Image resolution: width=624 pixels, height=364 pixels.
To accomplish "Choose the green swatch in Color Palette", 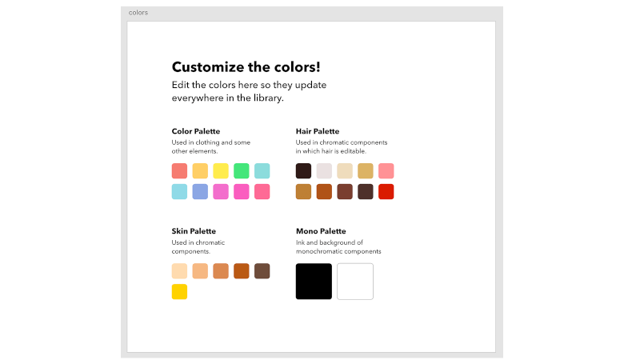I will [242, 170].
